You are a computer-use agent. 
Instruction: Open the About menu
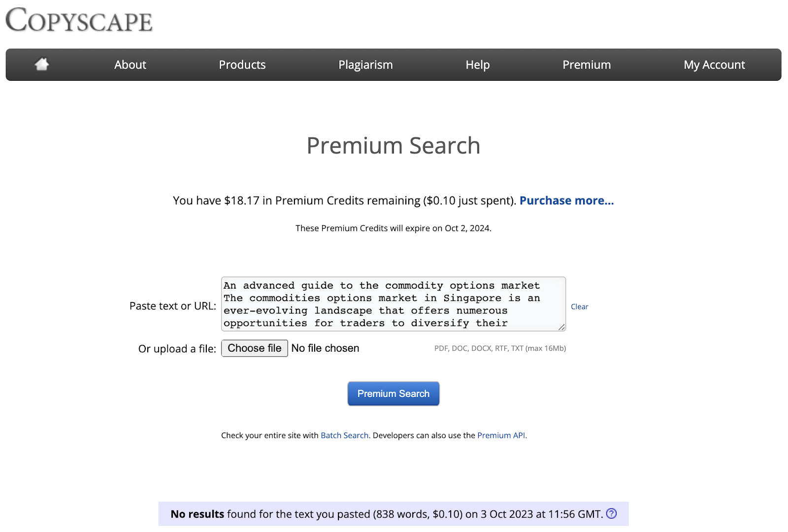130,65
